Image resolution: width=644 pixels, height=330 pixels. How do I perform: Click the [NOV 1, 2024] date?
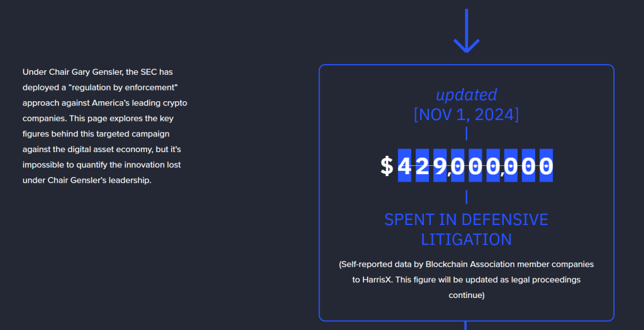466,114
